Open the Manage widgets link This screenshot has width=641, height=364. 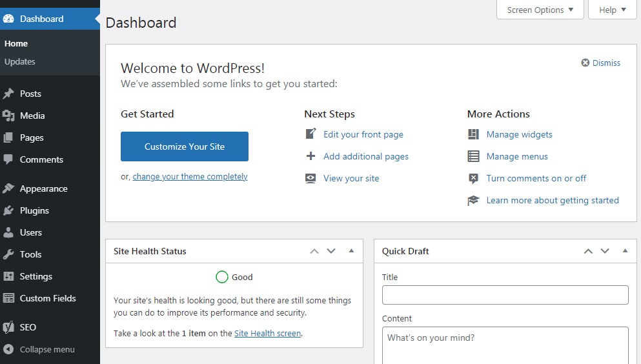point(519,134)
